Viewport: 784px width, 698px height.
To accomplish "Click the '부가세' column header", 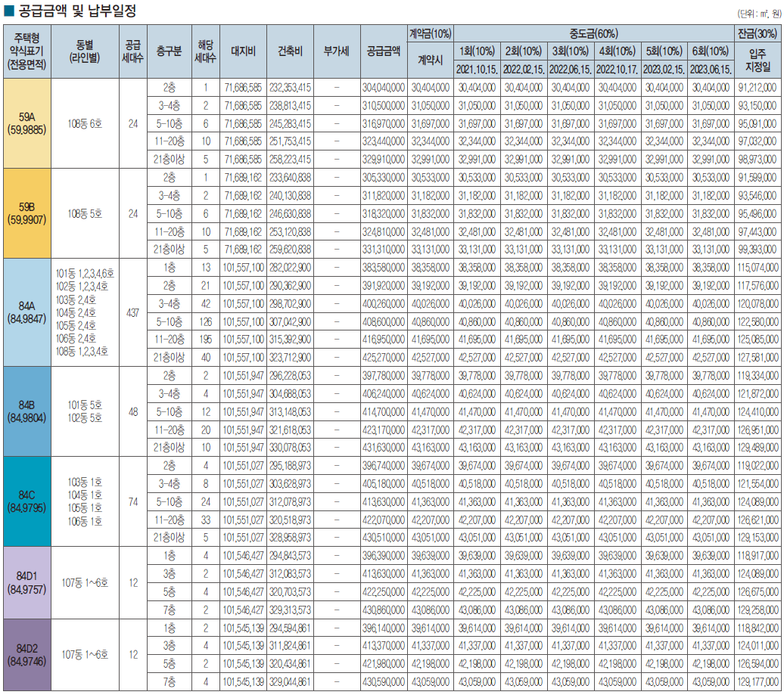I will point(337,51).
